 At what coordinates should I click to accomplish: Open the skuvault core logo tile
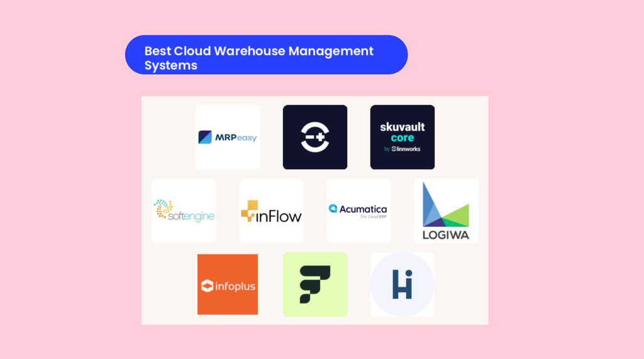coord(402,137)
